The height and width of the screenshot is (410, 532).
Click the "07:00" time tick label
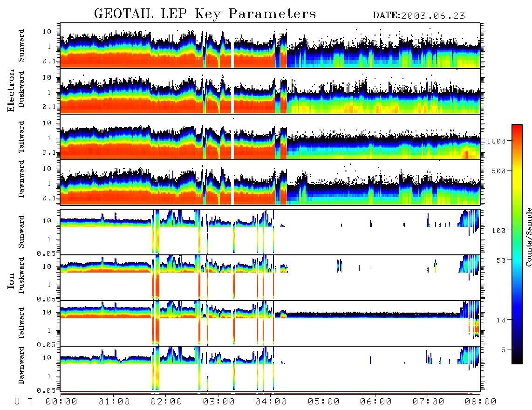click(429, 402)
